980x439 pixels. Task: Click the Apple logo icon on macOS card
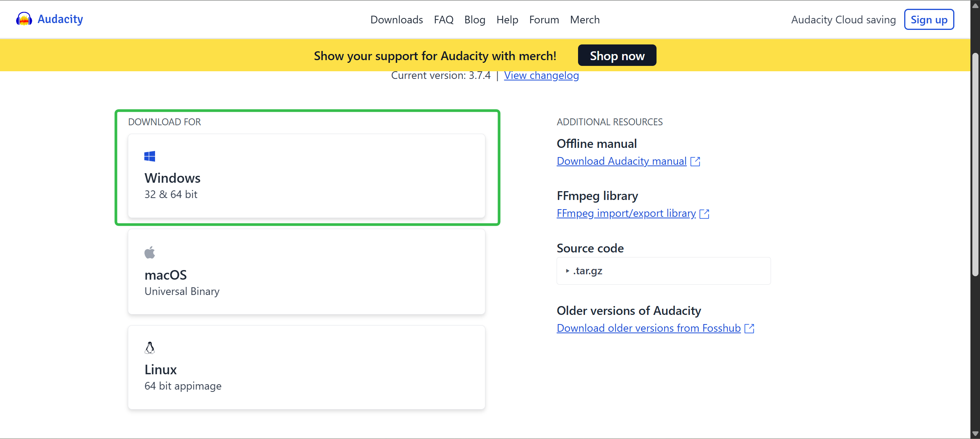150,252
